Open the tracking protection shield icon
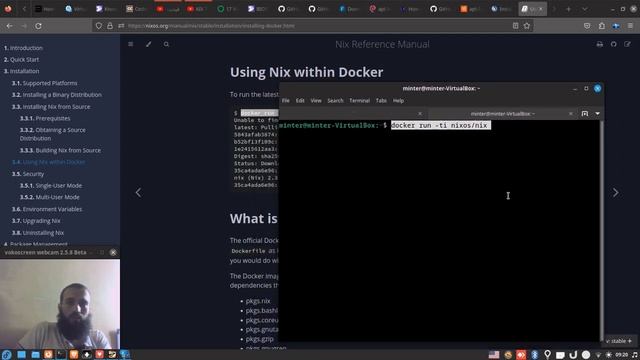The width and height of the screenshot is (640, 360). click(99, 26)
